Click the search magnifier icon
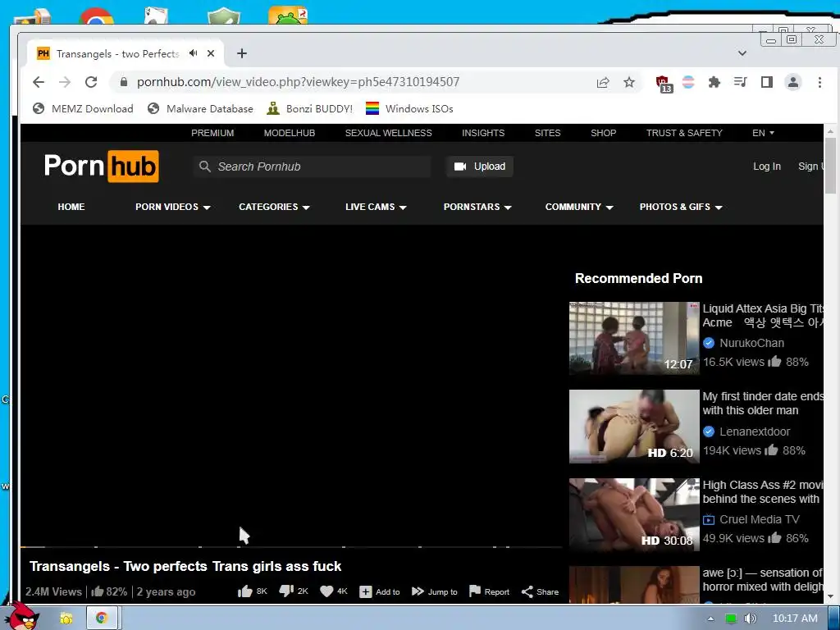840x630 pixels. 204,167
